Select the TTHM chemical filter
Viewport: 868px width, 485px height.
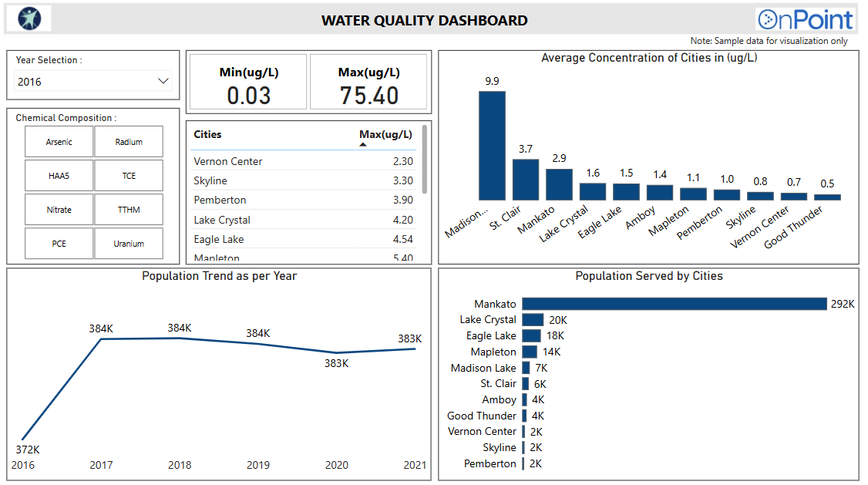129,210
